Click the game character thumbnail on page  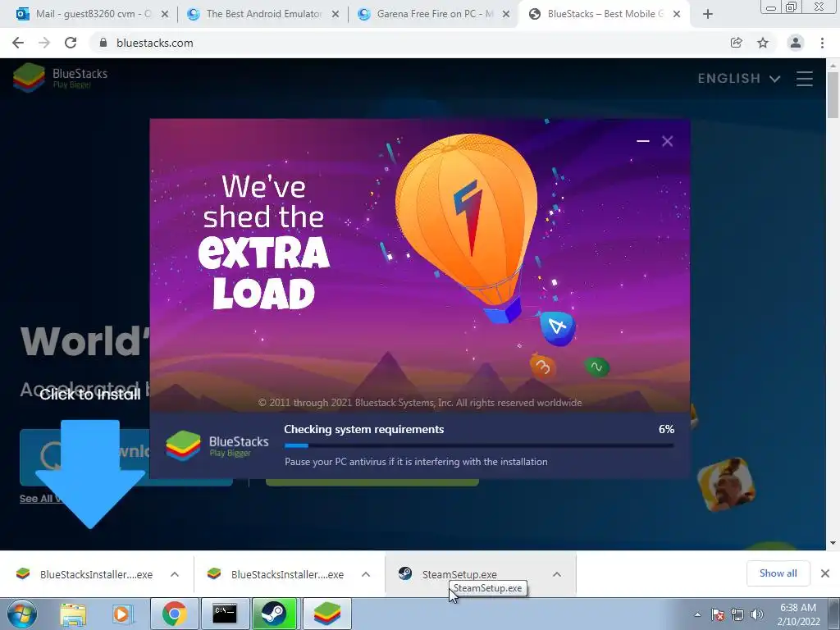click(x=727, y=484)
